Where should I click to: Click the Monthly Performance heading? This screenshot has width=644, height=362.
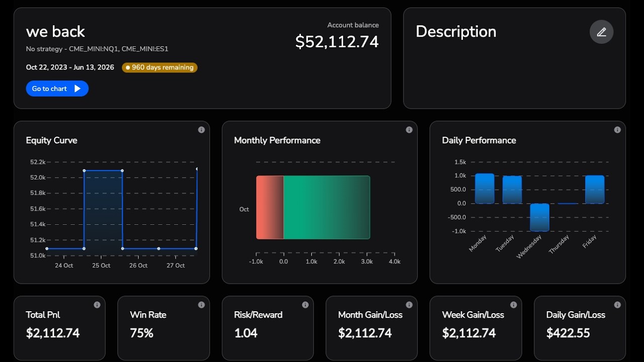coord(277,140)
